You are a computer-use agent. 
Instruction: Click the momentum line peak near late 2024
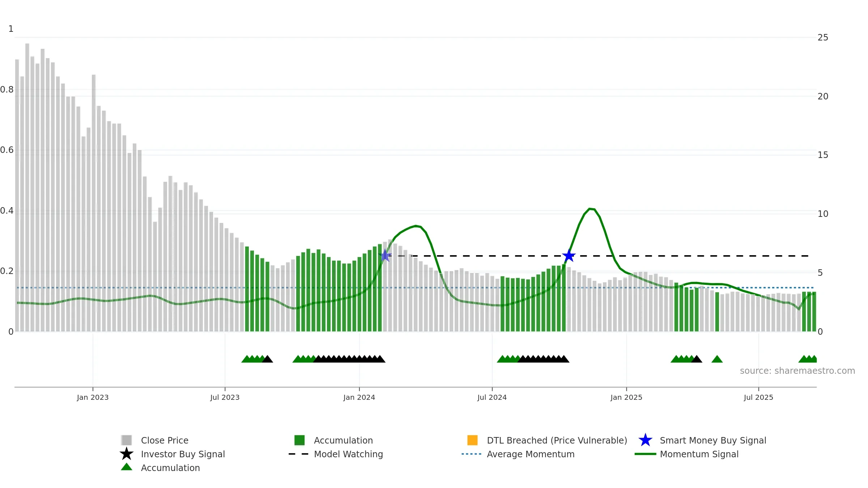[x=590, y=209]
